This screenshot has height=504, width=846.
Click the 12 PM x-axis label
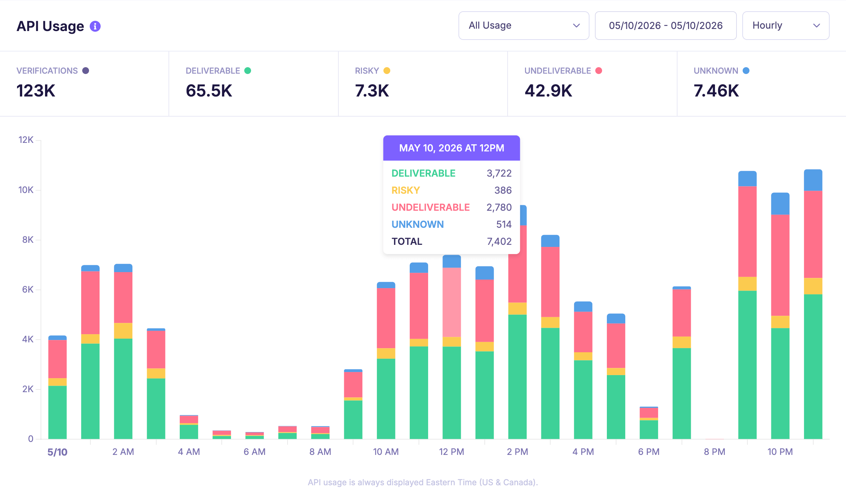coord(452,452)
